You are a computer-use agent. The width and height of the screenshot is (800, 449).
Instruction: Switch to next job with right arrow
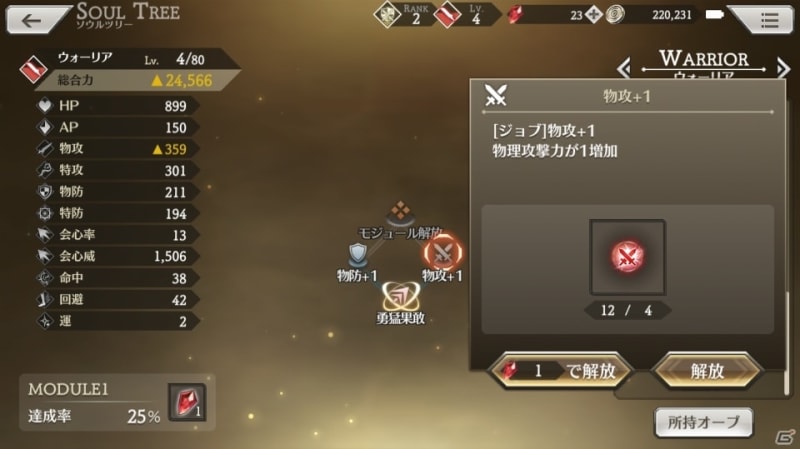(x=783, y=68)
